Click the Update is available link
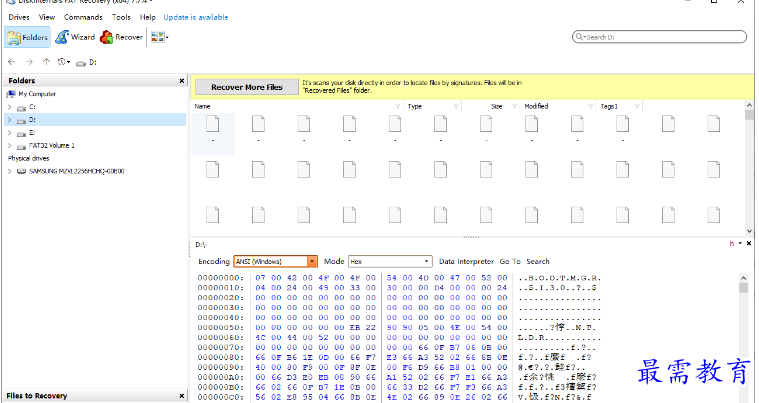This screenshot has width=759, height=403. (x=196, y=17)
